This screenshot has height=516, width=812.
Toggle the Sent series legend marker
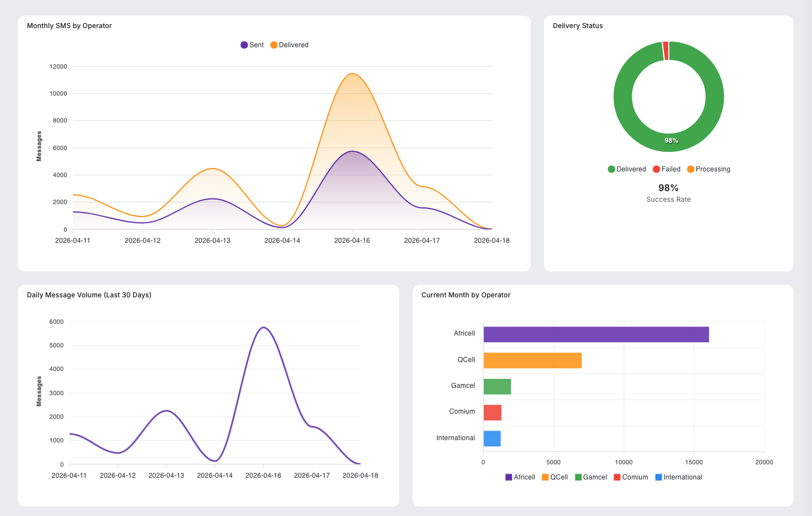point(244,45)
